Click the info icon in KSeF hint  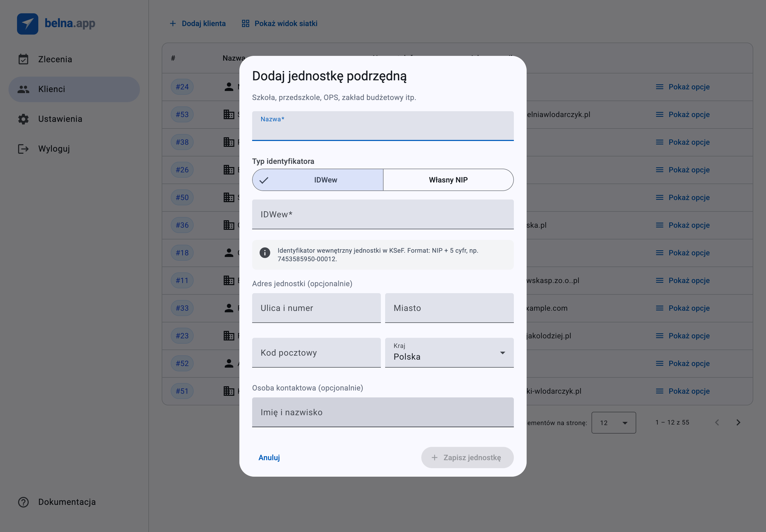(265, 253)
